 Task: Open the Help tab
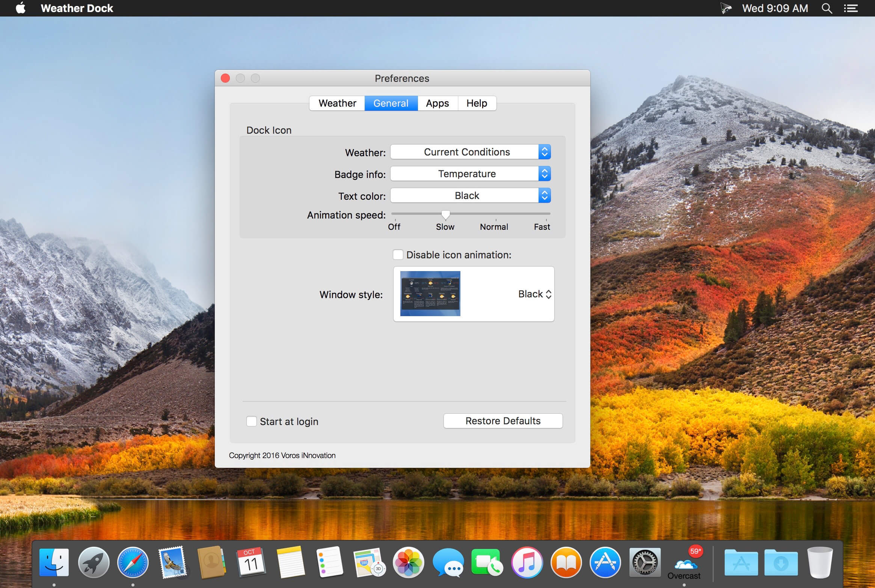click(x=477, y=103)
